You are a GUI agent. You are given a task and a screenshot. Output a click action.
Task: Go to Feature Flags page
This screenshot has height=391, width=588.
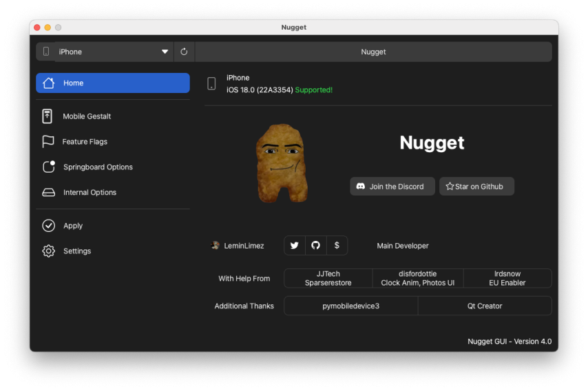pyautogui.click(x=112, y=142)
